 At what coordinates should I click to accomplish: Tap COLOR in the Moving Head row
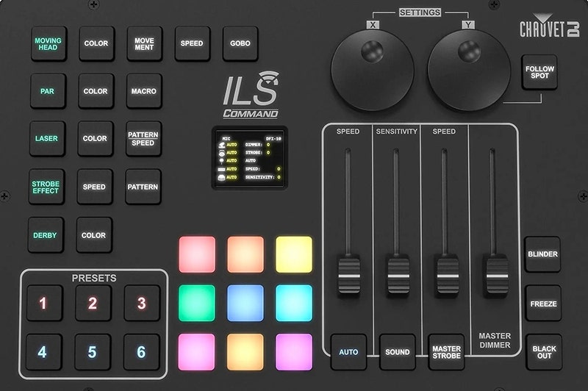96,43
